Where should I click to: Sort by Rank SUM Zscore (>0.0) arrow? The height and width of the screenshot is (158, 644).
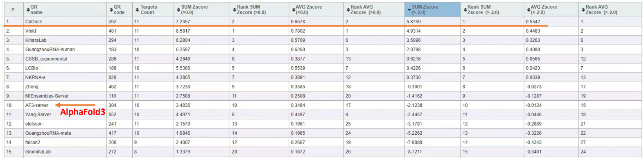click(234, 9)
